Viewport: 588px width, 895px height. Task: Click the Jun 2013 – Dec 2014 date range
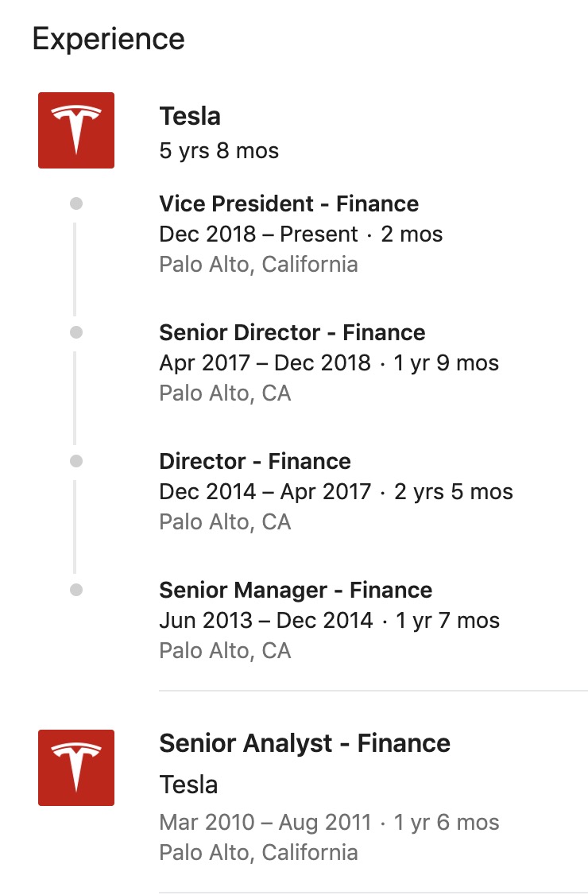click(x=265, y=621)
